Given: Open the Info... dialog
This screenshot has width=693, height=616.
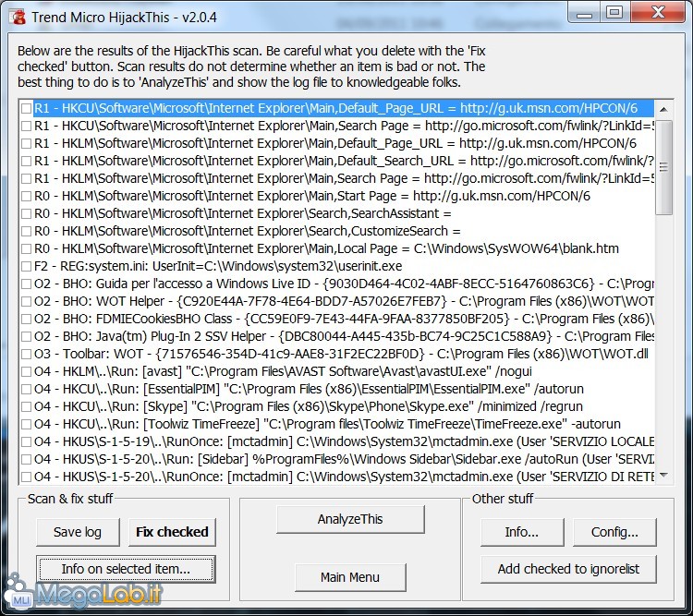Looking at the screenshot, I should (522, 532).
